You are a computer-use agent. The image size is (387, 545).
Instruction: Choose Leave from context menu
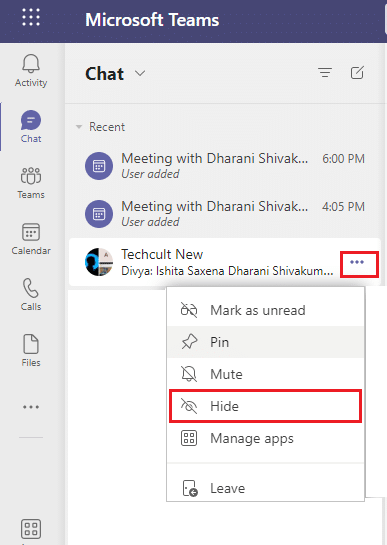(266, 488)
